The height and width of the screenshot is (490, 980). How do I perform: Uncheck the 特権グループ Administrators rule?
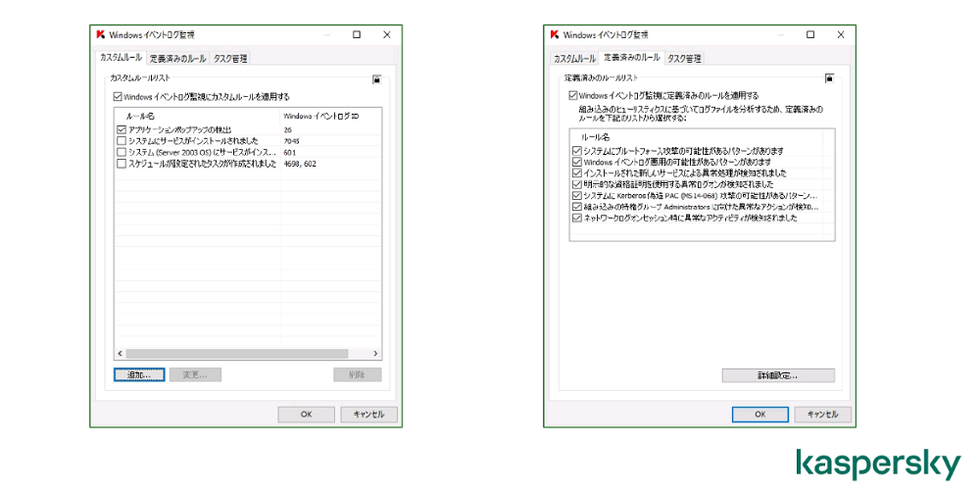[x=577, y=207]
